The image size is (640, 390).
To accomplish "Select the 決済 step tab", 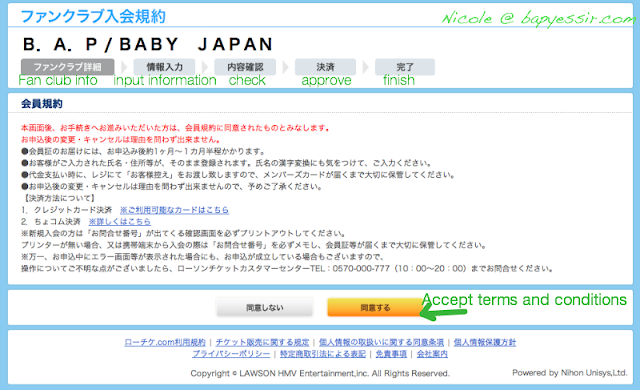I will point(325,67).
